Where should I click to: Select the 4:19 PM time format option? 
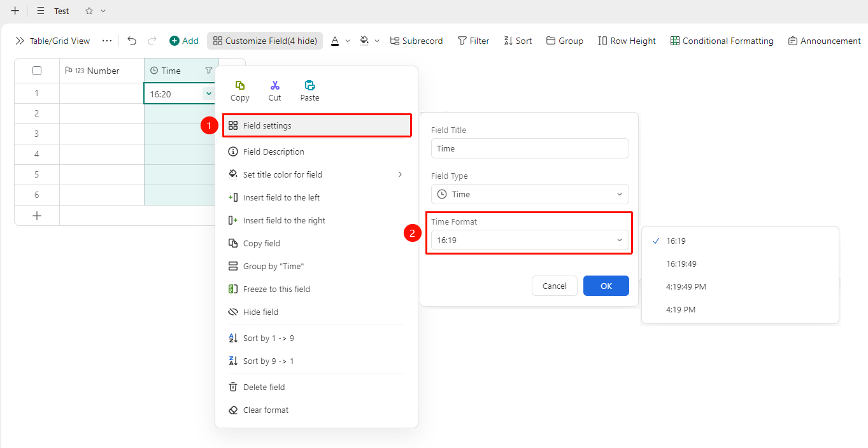[740, 309]
